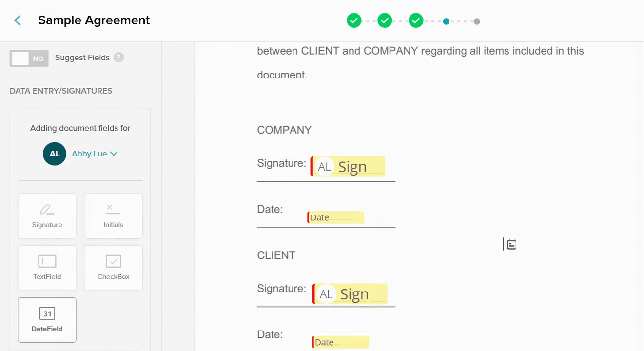Click the COMPANY Date field highlight
Viewport: 644px width, 351px height.
335,217
